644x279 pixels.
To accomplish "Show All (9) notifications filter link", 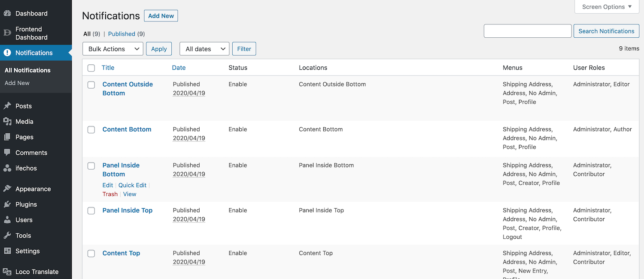I will (92, 34).
